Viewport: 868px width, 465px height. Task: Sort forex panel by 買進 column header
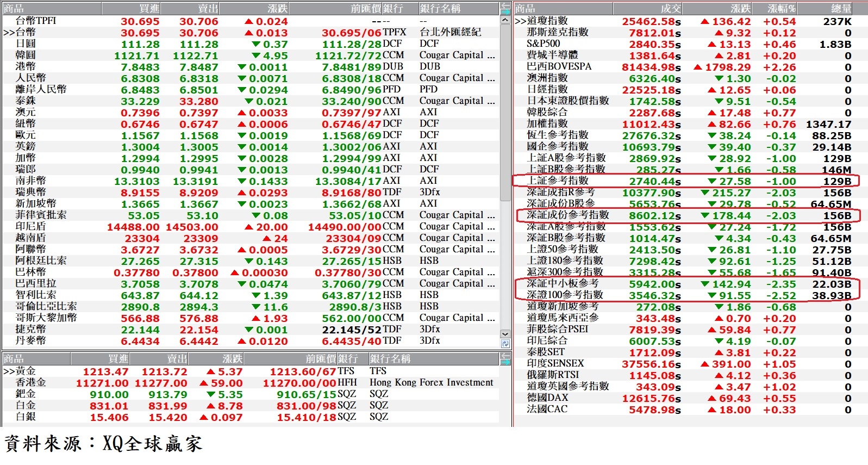pos(130,9)
